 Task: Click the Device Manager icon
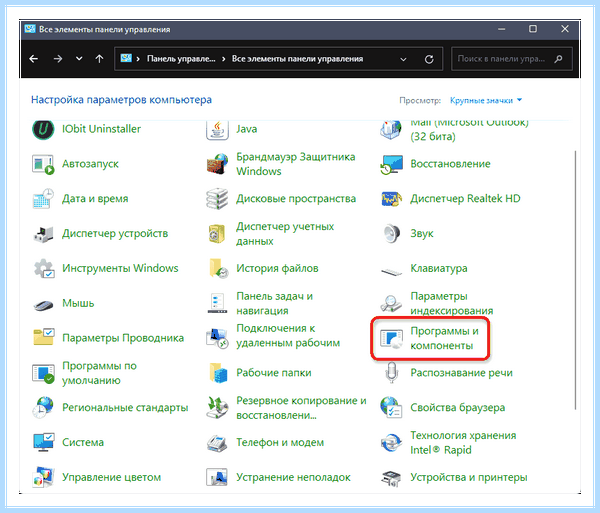click(43, 234)
